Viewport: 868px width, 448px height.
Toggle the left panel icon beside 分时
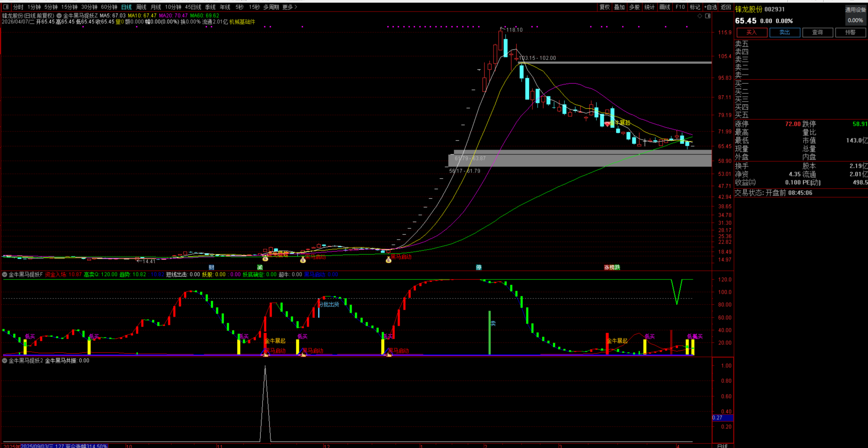coord(6,7)
